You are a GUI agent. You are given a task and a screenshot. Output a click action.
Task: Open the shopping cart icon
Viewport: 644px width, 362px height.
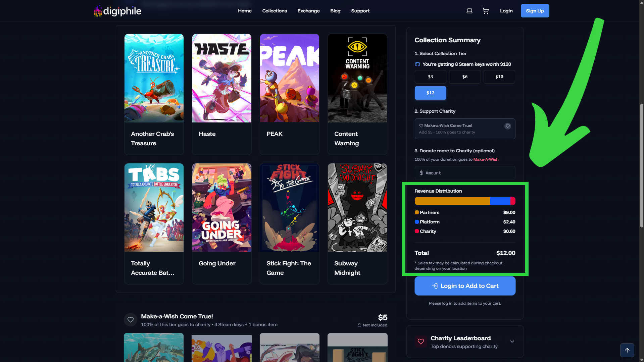click(485, 11)
